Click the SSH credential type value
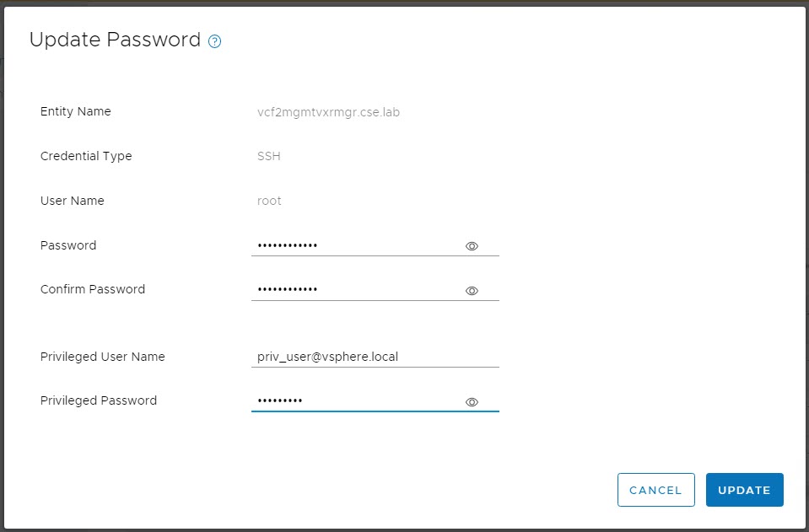This screenshot has height=532, width=809. [269, 156]
